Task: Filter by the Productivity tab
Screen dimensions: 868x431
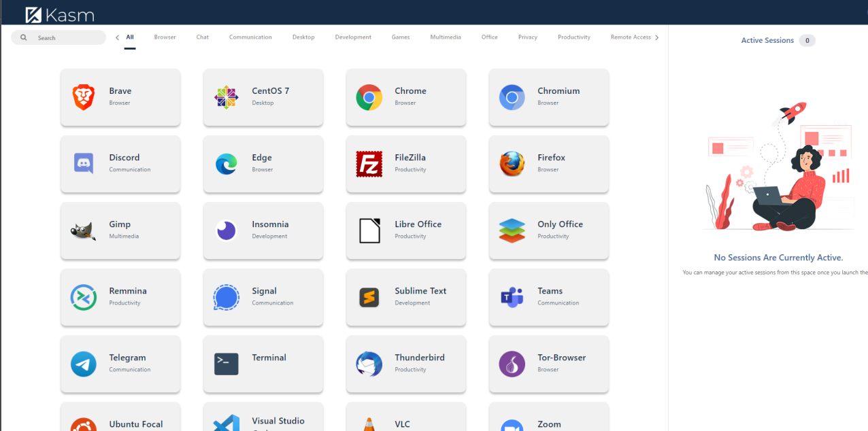Action: click(x=574, y=37)
